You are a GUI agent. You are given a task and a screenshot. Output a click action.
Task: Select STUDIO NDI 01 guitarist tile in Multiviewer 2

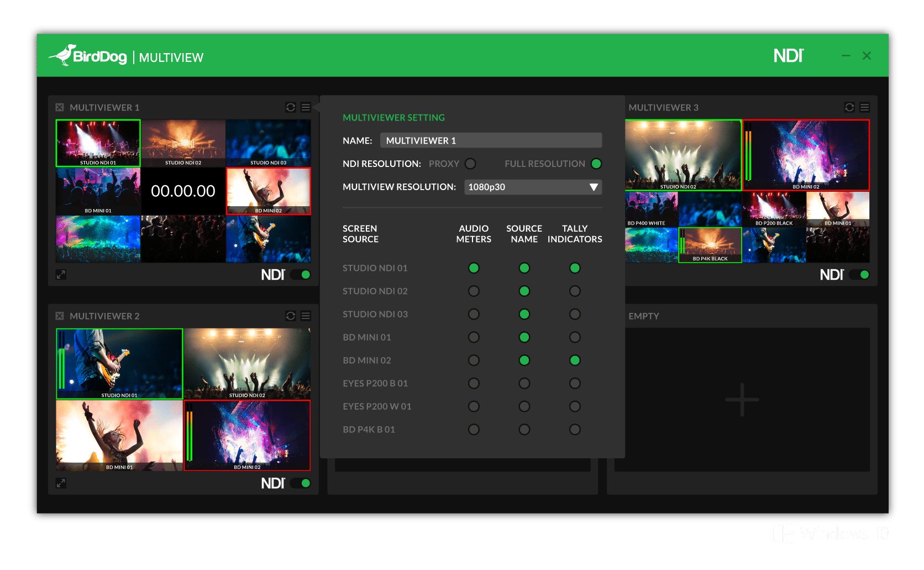tap(119, 364)
